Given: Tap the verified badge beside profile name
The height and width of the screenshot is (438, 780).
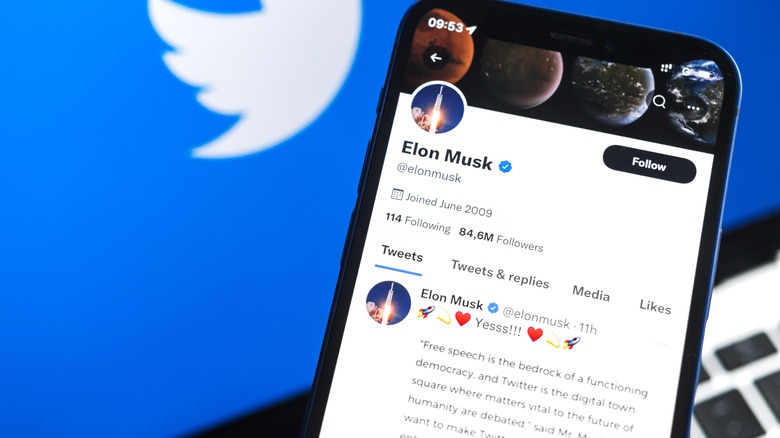Looking at the screenshot, I should 505,167.
